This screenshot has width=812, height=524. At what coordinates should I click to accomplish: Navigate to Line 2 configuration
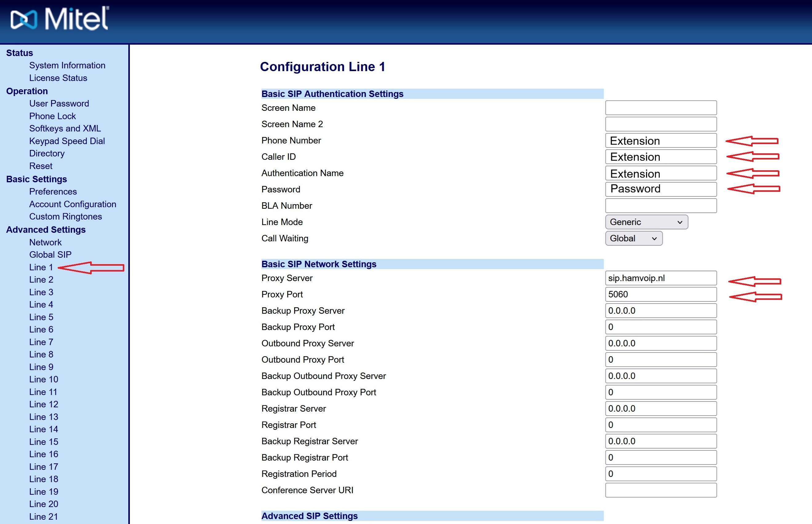click(41, 279)
